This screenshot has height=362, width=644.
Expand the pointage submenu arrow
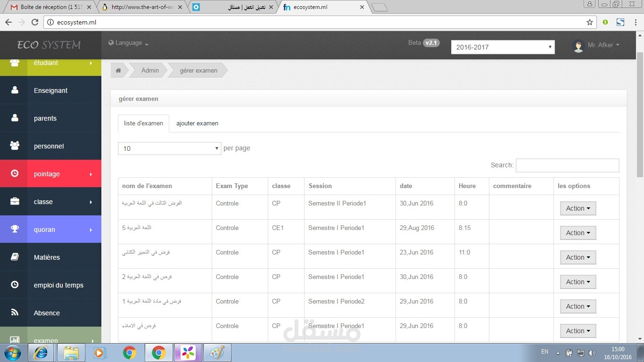click(x=91, y=174)
